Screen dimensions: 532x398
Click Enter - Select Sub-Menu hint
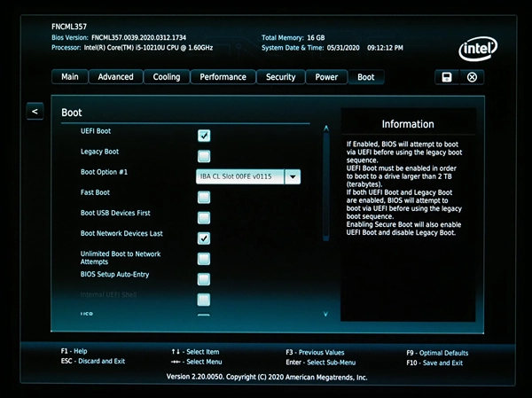[321, 363]
